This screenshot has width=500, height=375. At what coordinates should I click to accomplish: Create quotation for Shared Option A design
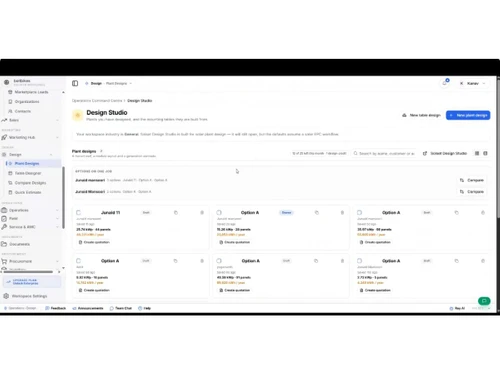coord(235,242)
